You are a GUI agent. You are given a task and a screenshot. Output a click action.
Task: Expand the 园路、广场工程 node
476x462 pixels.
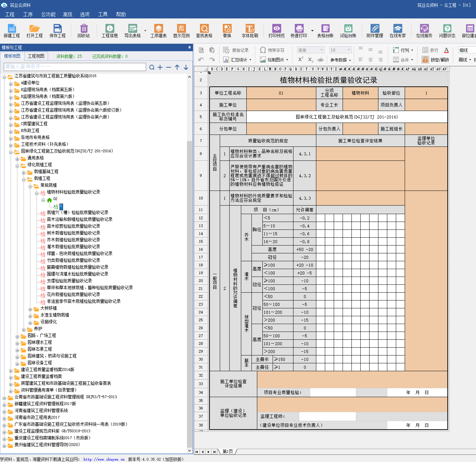(x=17, y=336)
